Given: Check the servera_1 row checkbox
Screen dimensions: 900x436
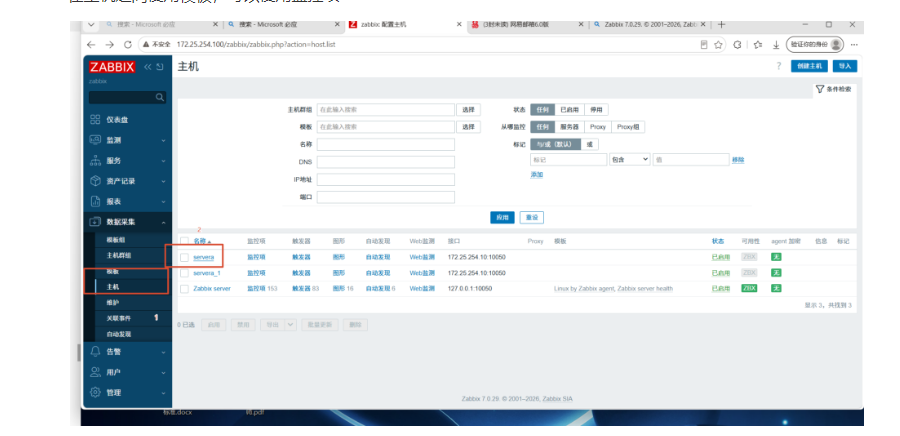Looking at the screenshot, I should tap(184, 273).
